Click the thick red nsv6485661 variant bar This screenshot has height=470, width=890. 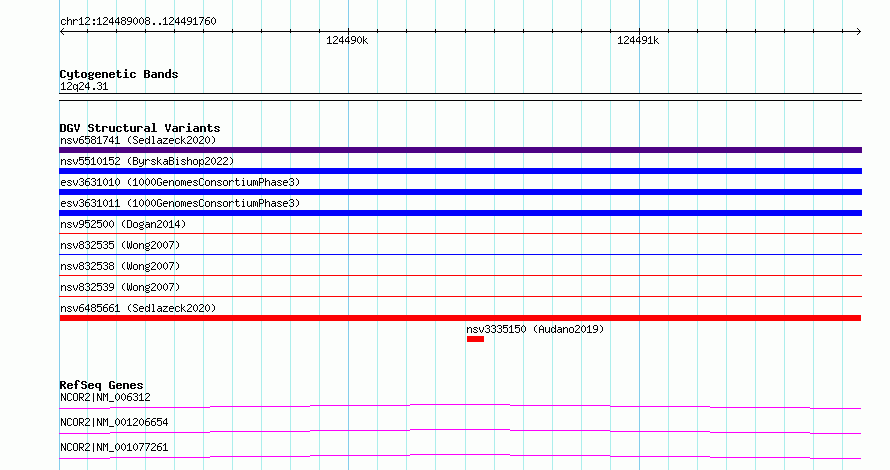460,318
